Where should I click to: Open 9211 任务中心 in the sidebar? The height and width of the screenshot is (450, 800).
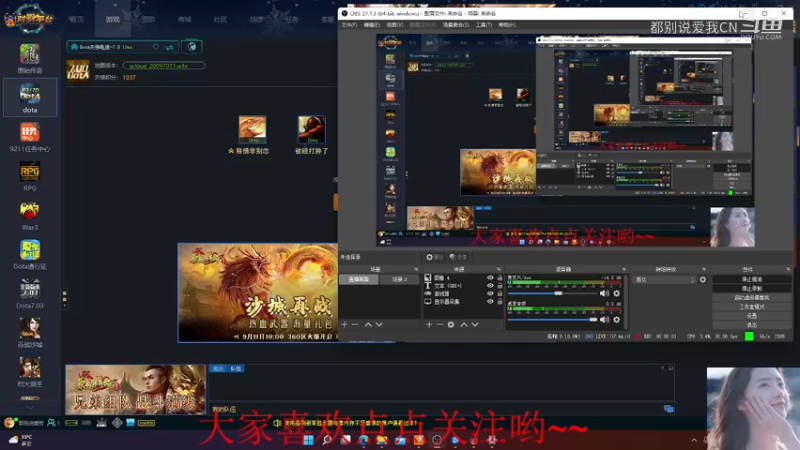click(30, 138)
